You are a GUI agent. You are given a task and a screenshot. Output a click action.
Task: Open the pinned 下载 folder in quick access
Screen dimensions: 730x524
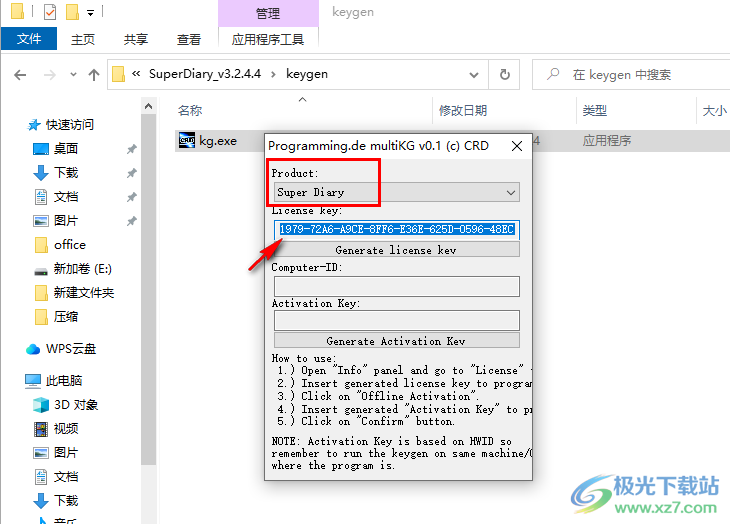[66, 173]
